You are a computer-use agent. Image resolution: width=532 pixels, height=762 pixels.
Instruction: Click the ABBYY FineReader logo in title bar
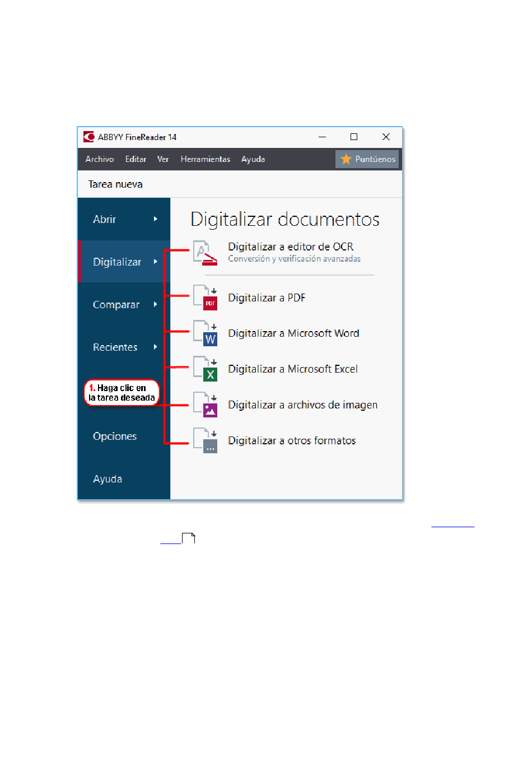coord(88,137)
